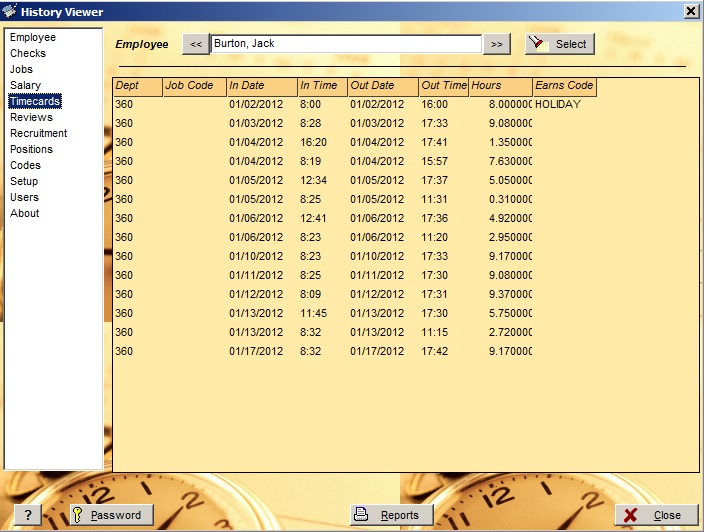Select In Date 01/02/2012 cell
Image resolution: width=704 pixels, height=532 pixels.
[256, 104]
